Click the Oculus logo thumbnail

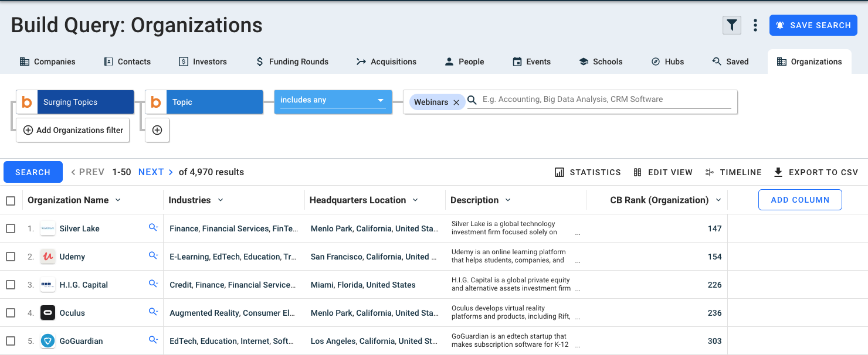pyautogui.click(x=48, y=313)
